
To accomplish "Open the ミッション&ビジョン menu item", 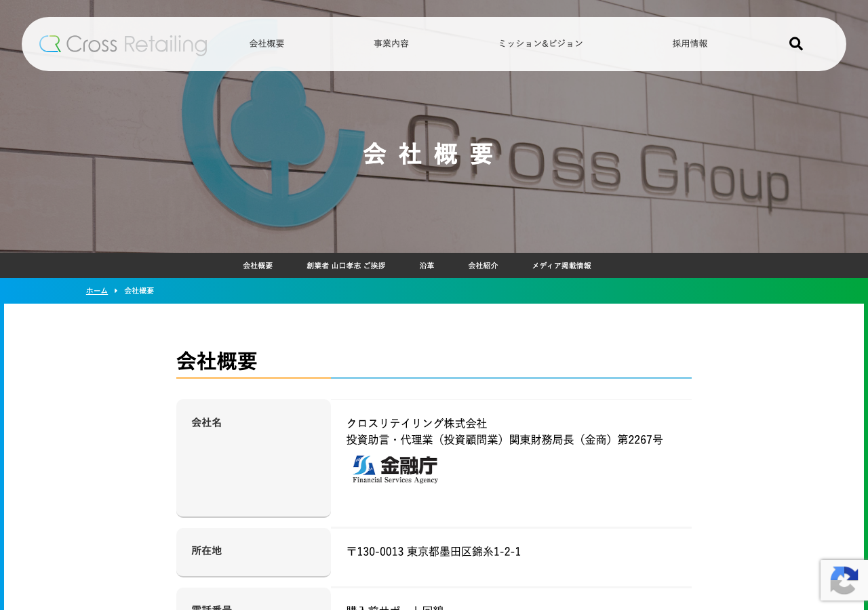I will (540, 43).
